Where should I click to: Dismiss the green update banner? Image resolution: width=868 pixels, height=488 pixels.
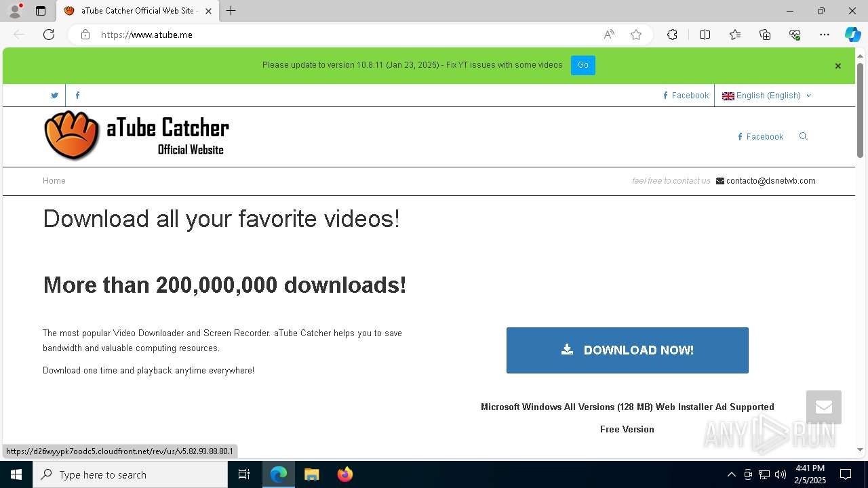click(x=837, y=66)
